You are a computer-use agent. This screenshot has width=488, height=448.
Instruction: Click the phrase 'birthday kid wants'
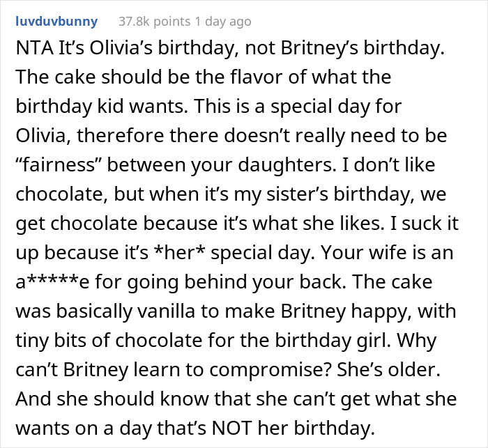tap(102, 107)
